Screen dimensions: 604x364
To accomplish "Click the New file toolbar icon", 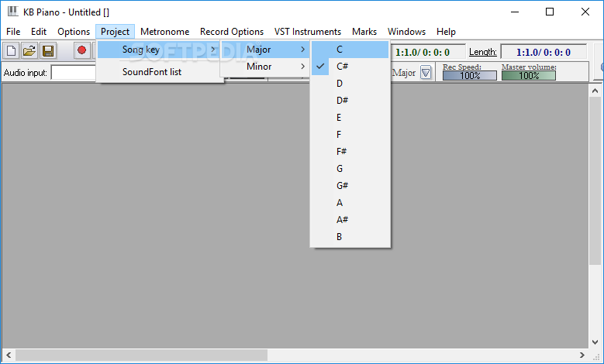I will 11,51.
